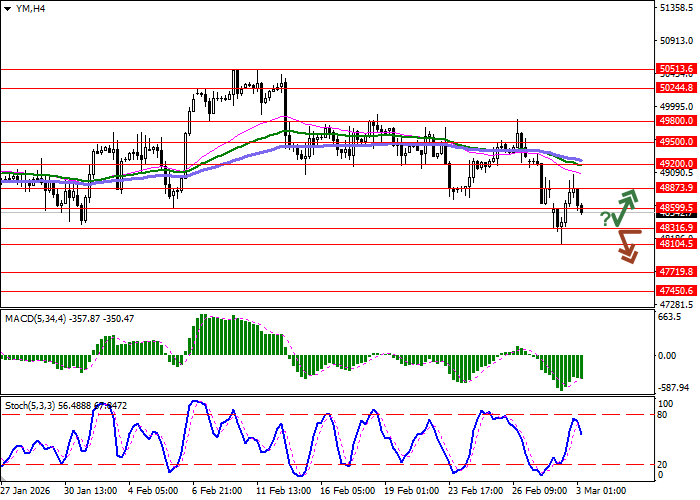Select the 48104.5 support level tag
700x500 pixels.
676,243
